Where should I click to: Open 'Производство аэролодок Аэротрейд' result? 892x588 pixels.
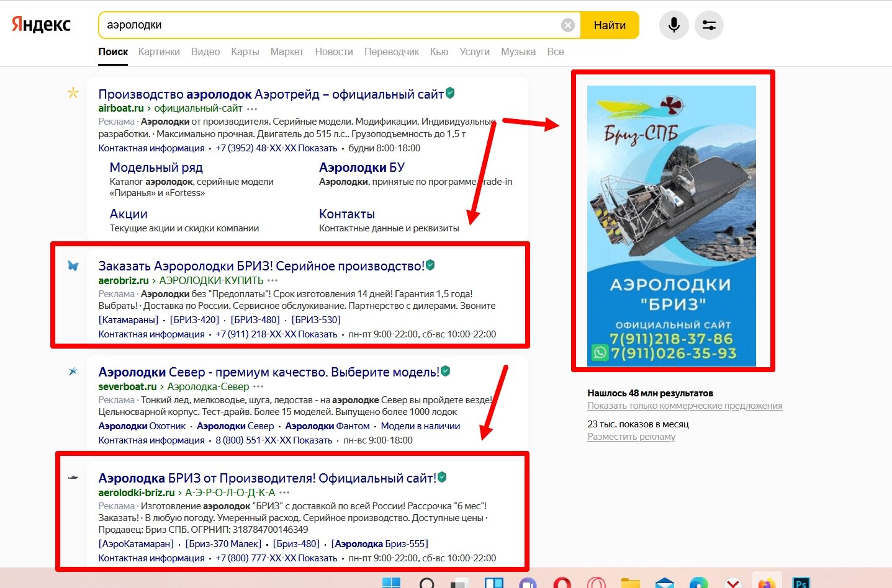point(271,94)
